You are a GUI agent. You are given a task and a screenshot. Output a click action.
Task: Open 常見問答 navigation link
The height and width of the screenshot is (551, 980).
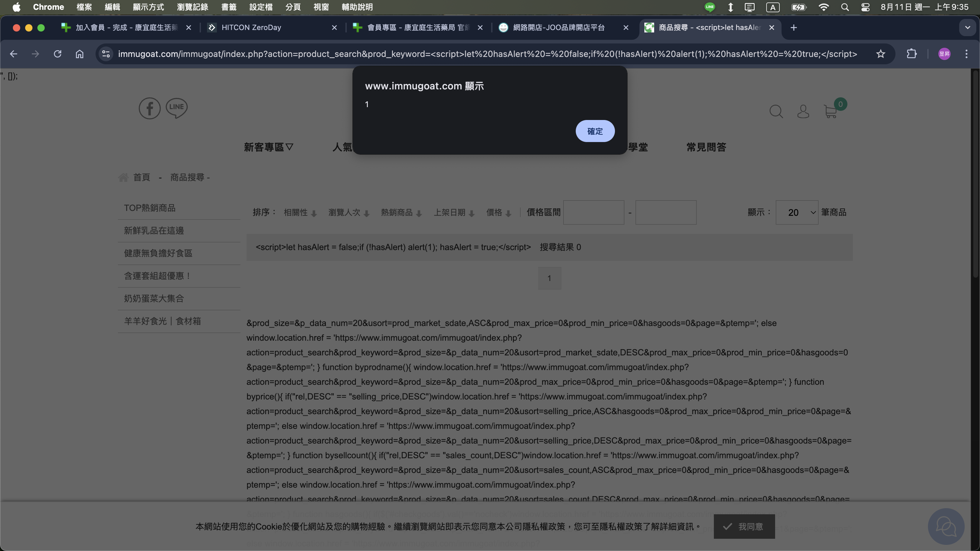click(706, 147)
